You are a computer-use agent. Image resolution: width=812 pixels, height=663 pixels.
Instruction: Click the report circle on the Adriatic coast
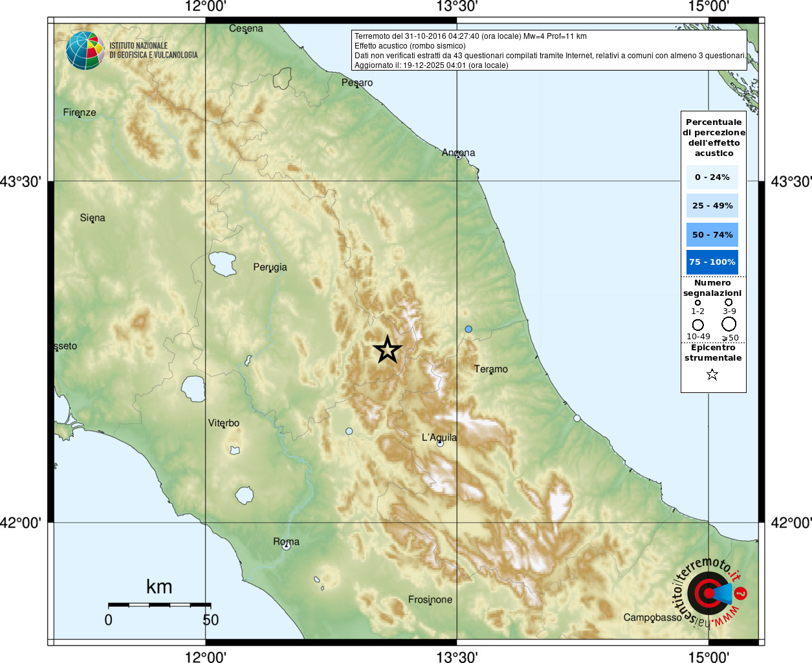(577, 418)
